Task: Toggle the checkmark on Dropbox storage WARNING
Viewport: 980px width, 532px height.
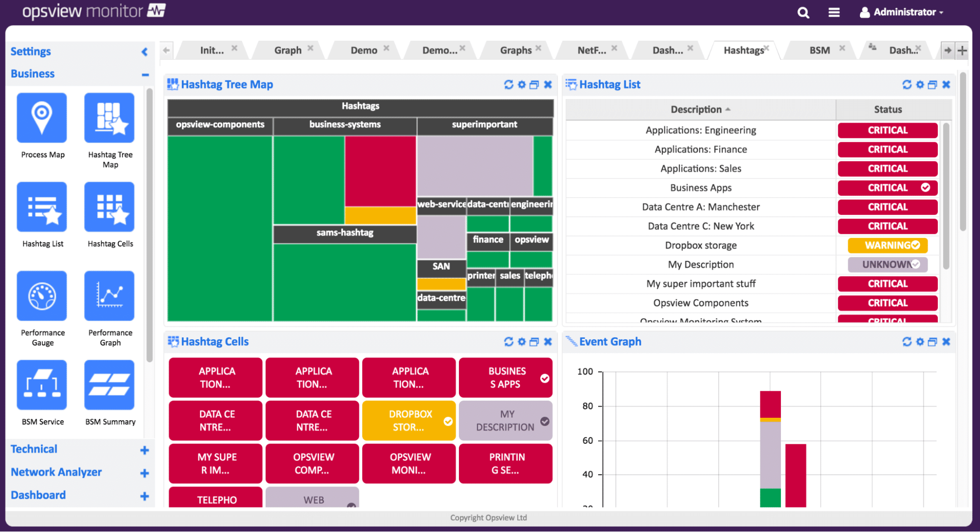Action: 916,245
